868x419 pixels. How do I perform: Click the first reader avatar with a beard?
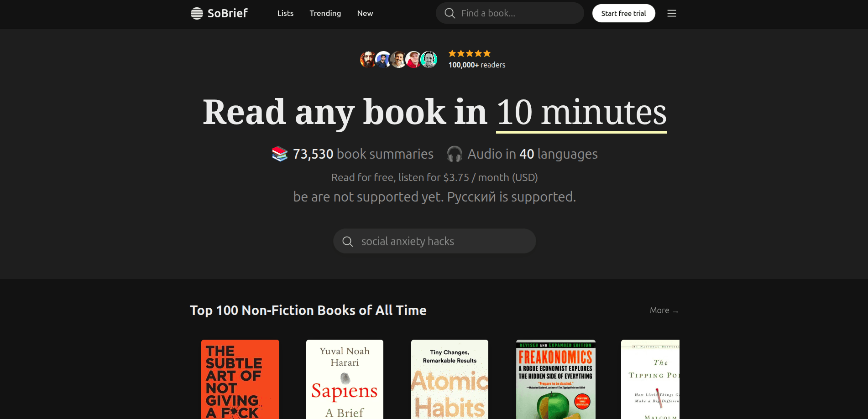[x=368, y=59]
